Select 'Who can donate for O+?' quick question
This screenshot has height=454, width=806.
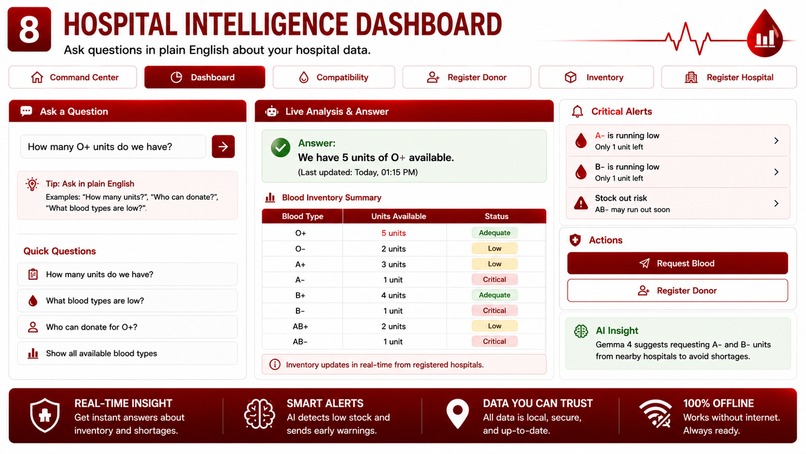[x=127, y=327]
